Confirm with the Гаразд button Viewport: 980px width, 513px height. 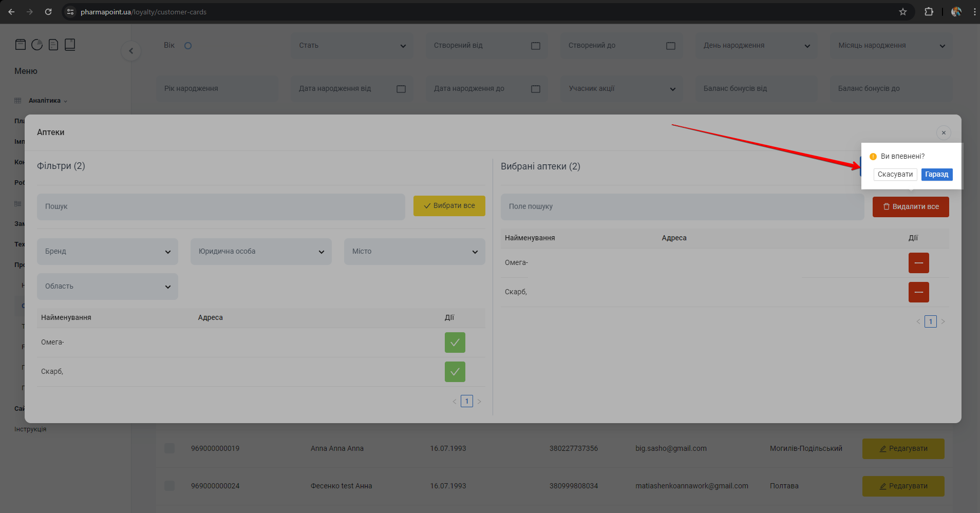[x=936, y=175]
